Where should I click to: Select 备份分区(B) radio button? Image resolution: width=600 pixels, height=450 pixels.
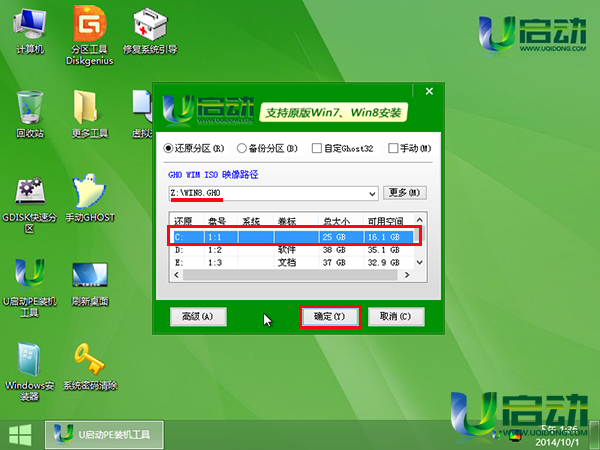coord(267,148)
